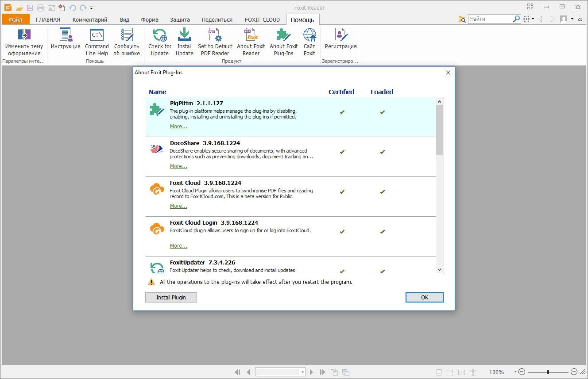Image resolution: width=588 pixels, height=379 pixels.
Task: Click scroll-up arrow of plug-in list
Action: 439,102
